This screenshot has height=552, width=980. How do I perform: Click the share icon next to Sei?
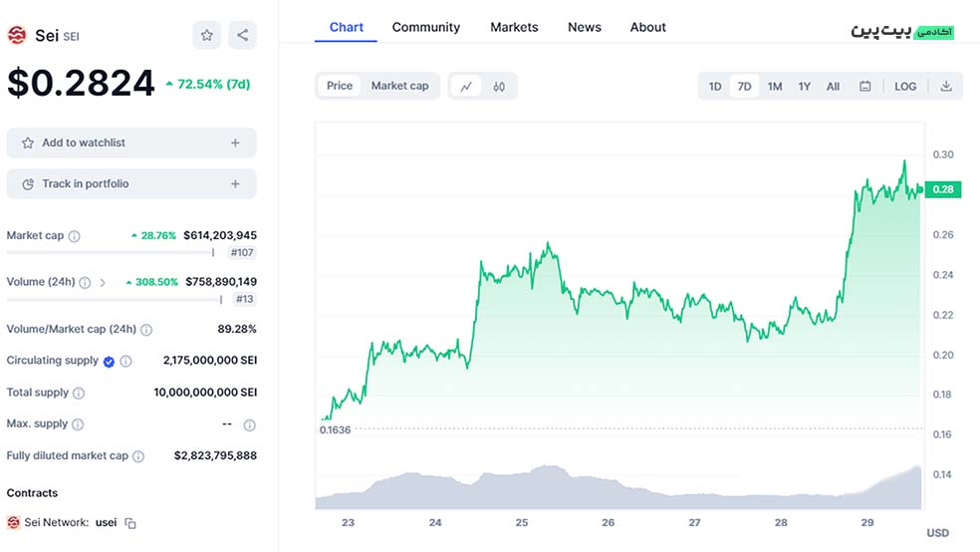(242, 36)
